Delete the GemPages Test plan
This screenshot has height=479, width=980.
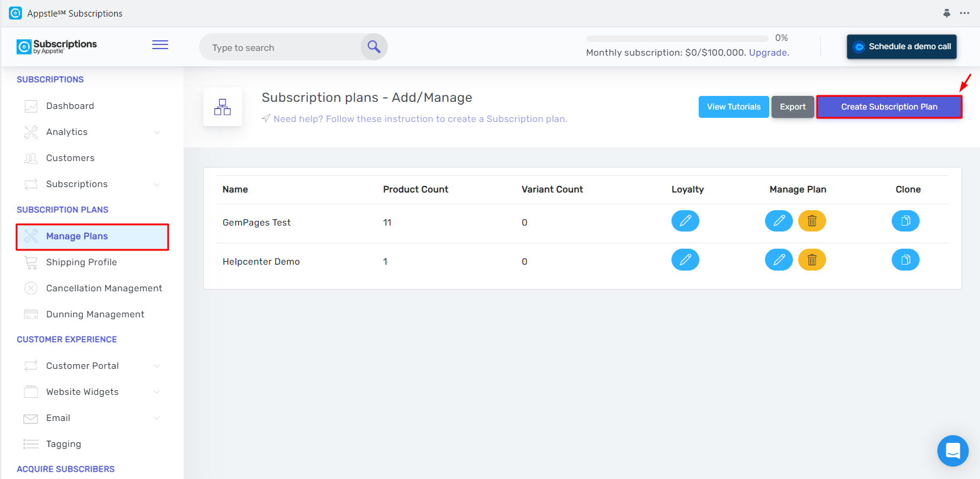tap(812, 221)
